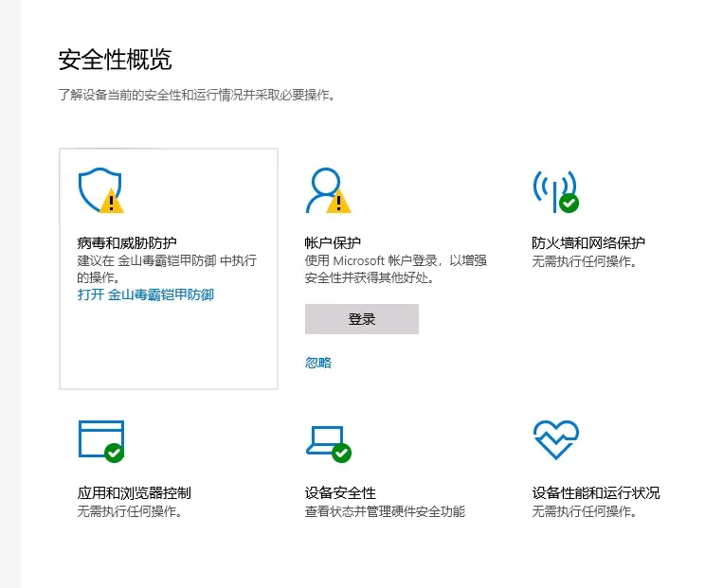Click the account protection person icon
The image size is (723, 588).
point(328,190)
